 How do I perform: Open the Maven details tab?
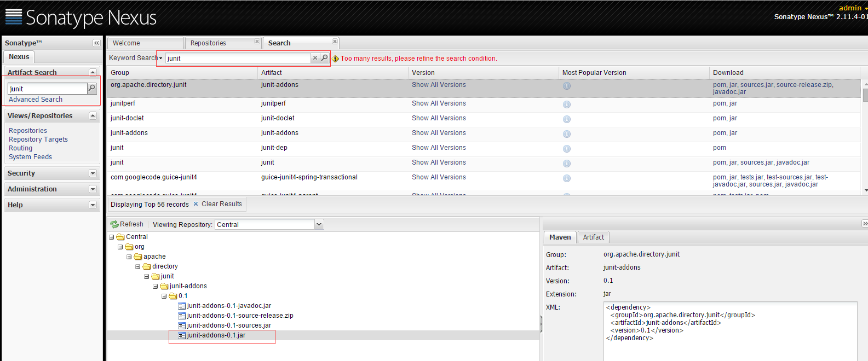560,237
